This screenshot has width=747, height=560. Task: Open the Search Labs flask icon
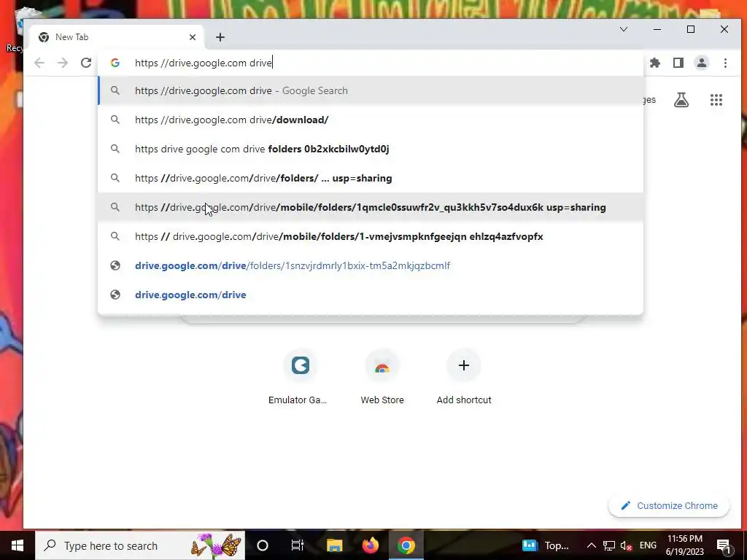681,100
